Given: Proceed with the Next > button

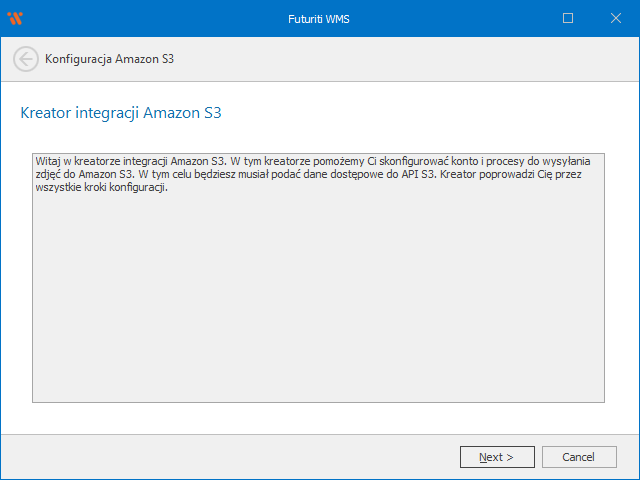Looking at the screenshot, I should [x=496, y=457].
